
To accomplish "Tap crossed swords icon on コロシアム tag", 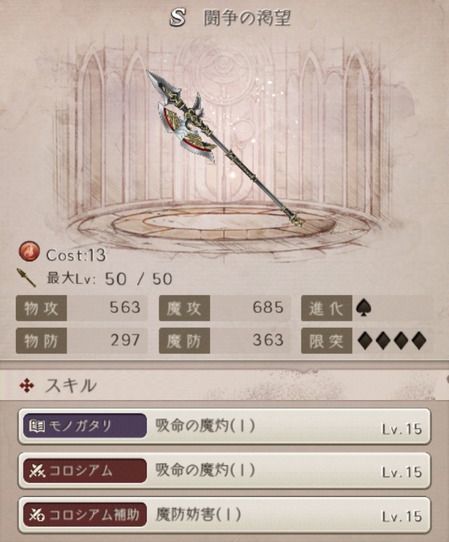I will click(37, 471).
